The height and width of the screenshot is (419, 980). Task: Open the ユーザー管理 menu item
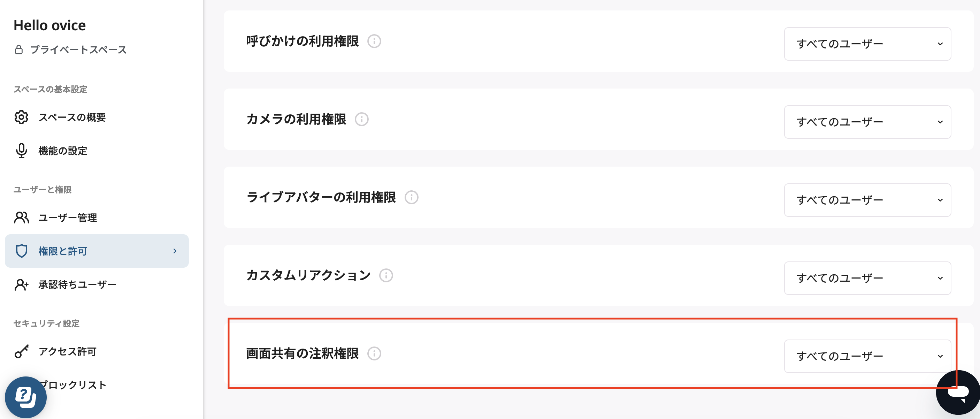(67, 218)
